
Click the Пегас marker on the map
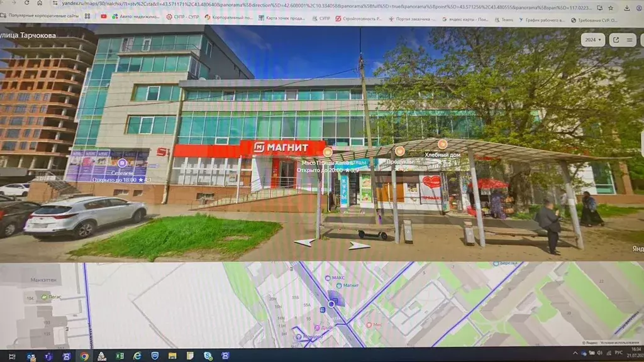[51, 297]
